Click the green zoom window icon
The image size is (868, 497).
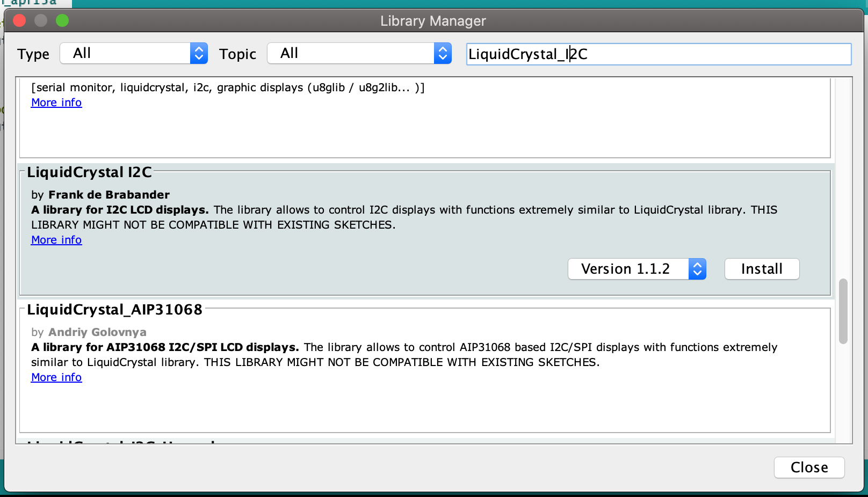tap(62, 21)
